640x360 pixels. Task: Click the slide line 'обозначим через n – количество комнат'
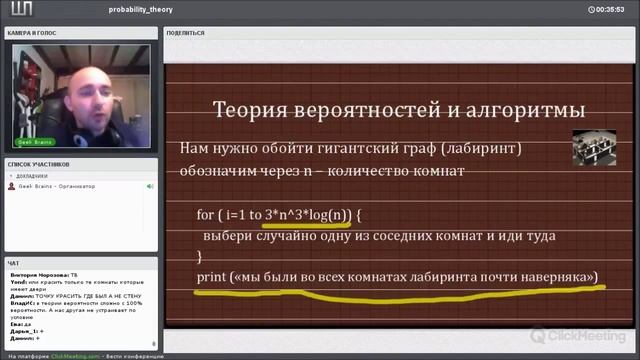pos(322,171)
